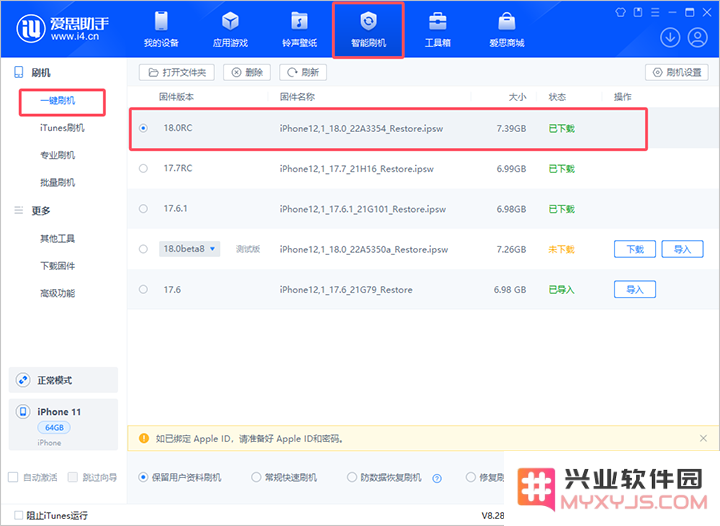
Task: Select the 17.6 firmware radio button
Action: (143, 290)
